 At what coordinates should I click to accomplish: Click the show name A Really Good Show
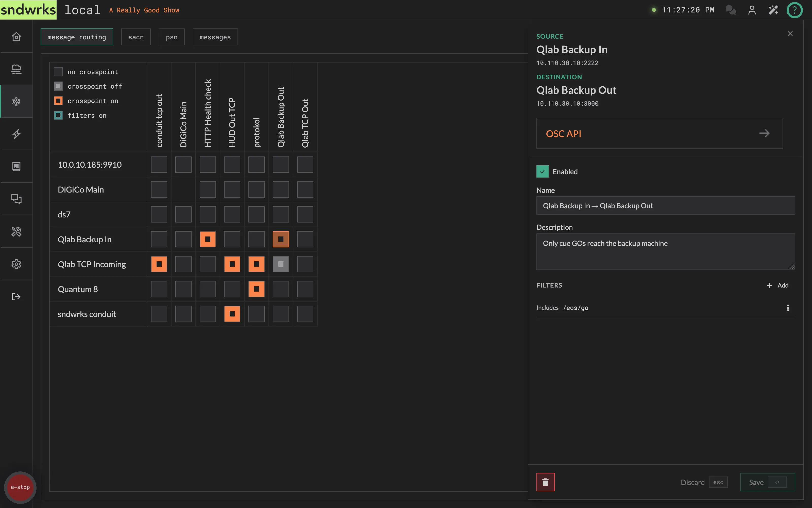click(144, 10)
